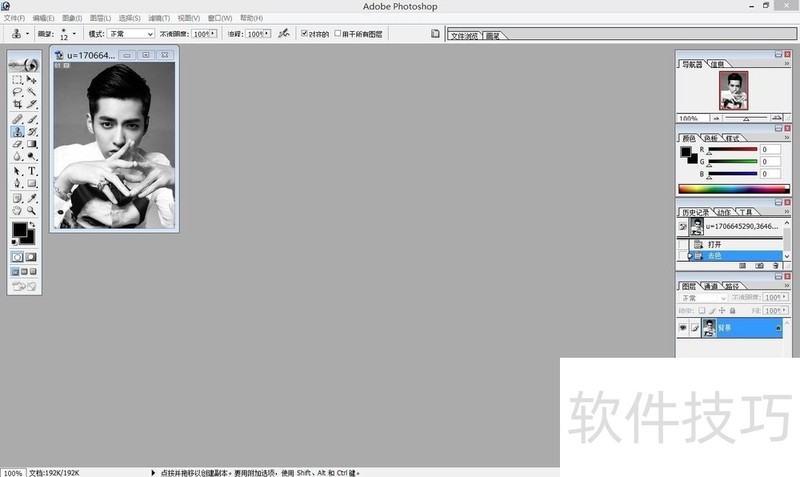Switch to the Channels (通道) tab
Image resolution: width=800 pixels, height=477 pixels.
[x=711, y=286]
